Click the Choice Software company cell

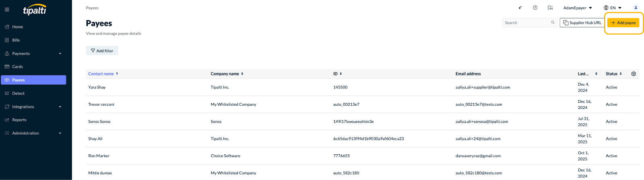225,156
